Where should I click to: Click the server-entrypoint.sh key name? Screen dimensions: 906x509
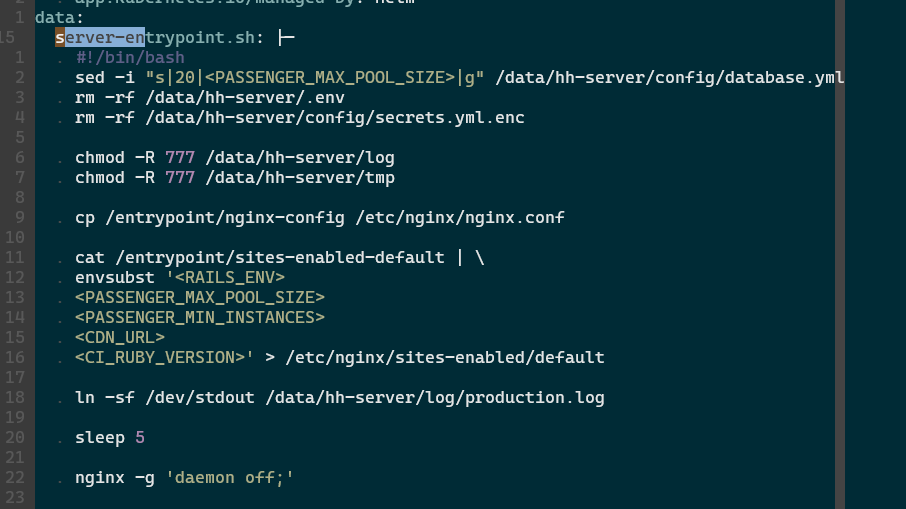158,38
